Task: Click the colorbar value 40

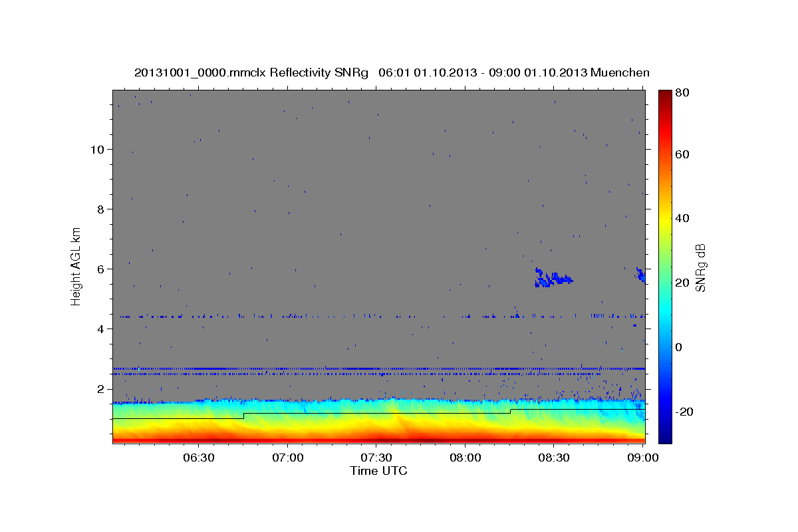Action: [682, 218]
